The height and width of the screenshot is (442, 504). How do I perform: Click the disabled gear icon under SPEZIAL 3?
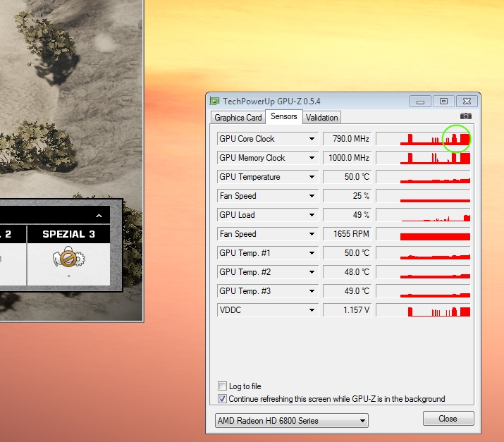pyautogui.click(x=68, y=258)
